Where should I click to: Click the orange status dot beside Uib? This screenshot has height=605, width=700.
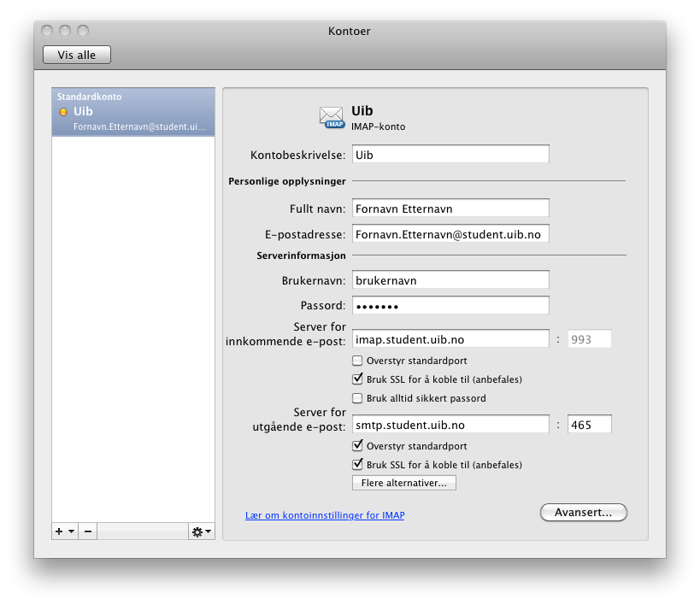pos(63,112)
